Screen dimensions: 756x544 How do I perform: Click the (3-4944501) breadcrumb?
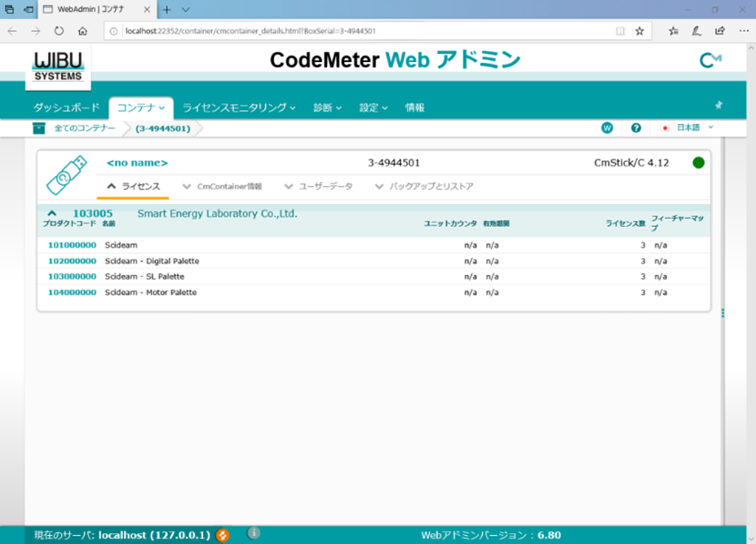pos(163,128)
